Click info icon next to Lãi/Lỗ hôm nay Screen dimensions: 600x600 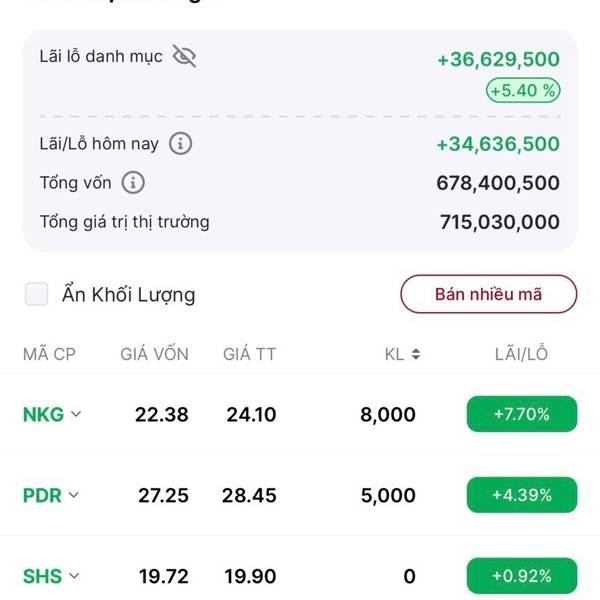181,144
